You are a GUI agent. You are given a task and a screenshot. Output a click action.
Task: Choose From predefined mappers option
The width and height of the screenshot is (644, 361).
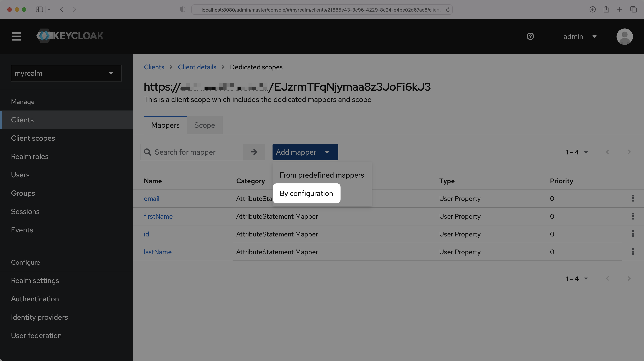click(322, 175)
